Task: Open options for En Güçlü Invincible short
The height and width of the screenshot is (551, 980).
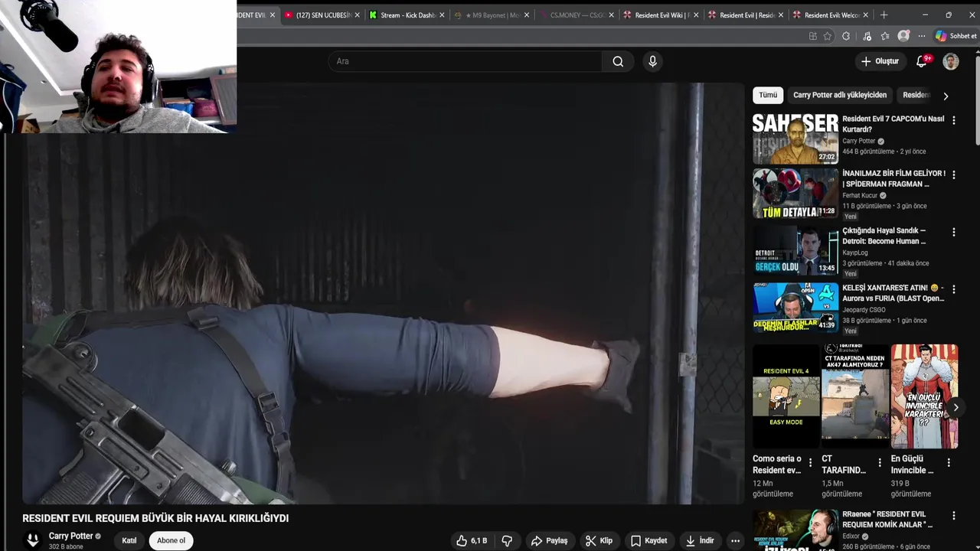Action: tap(949, 462)
